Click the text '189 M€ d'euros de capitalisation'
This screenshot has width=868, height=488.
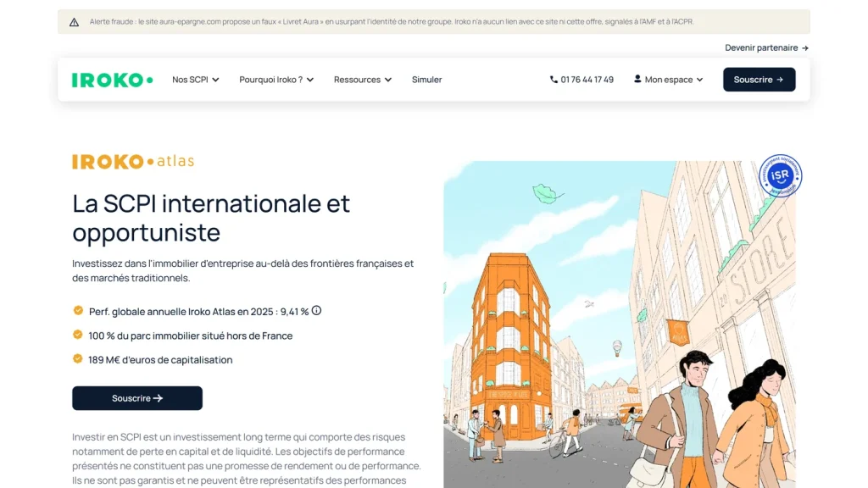click(x=160, y=360)
